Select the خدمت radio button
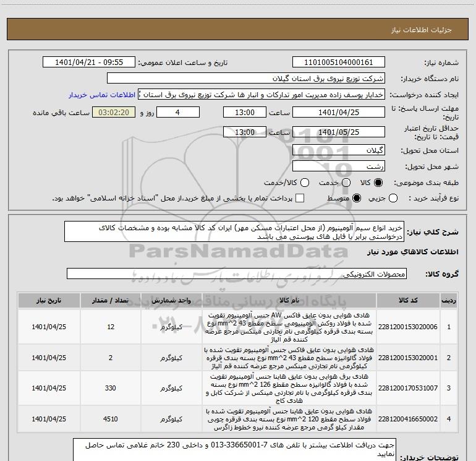Screen dimensions: 476x461 click(346, 183)
